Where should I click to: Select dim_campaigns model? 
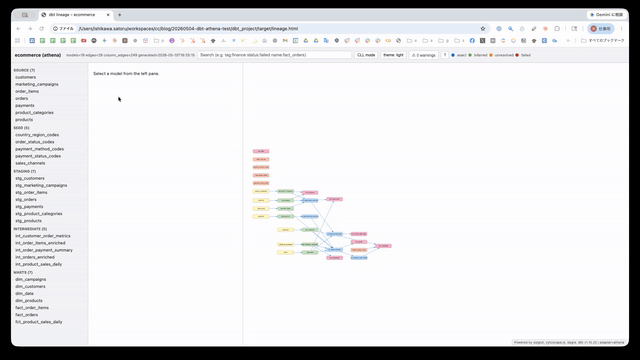[x=31, y=280]
